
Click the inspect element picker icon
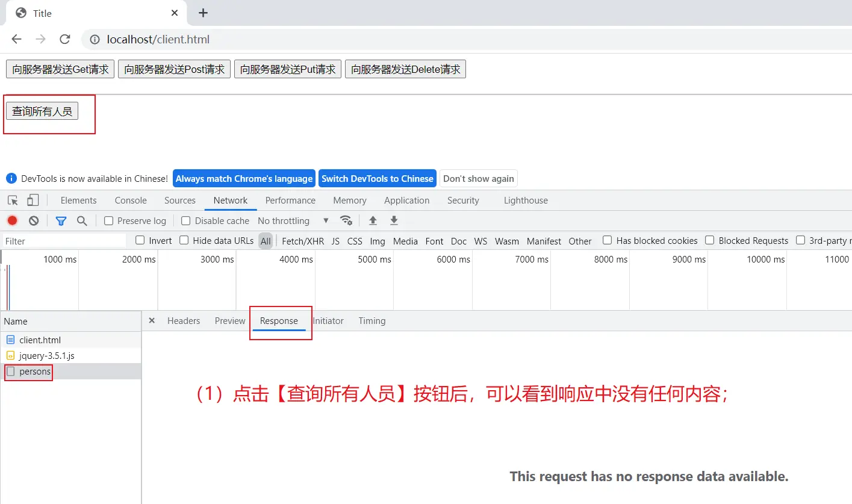(13, 201)
